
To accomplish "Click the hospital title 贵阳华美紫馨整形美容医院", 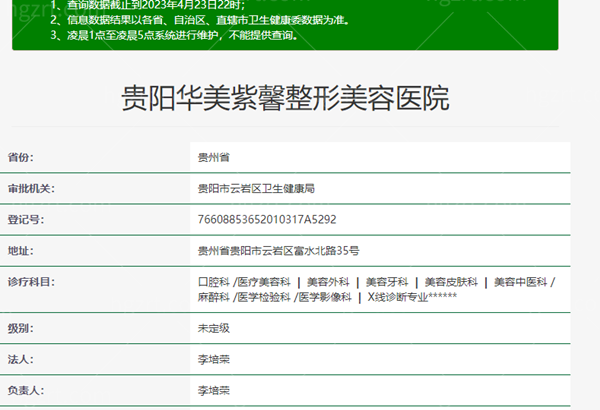I will click(285, 98).
